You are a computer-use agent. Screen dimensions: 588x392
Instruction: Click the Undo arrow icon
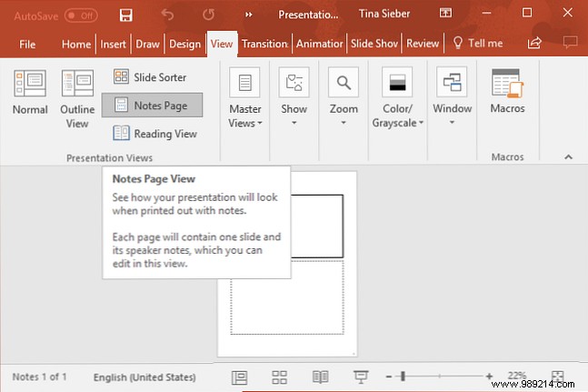167,15
